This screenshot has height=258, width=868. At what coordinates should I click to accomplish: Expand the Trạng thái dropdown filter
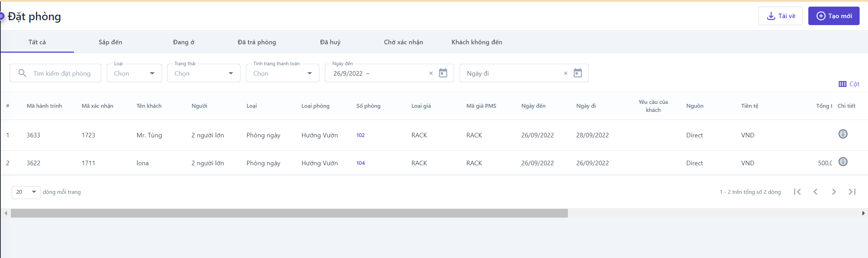click(204, 73)
